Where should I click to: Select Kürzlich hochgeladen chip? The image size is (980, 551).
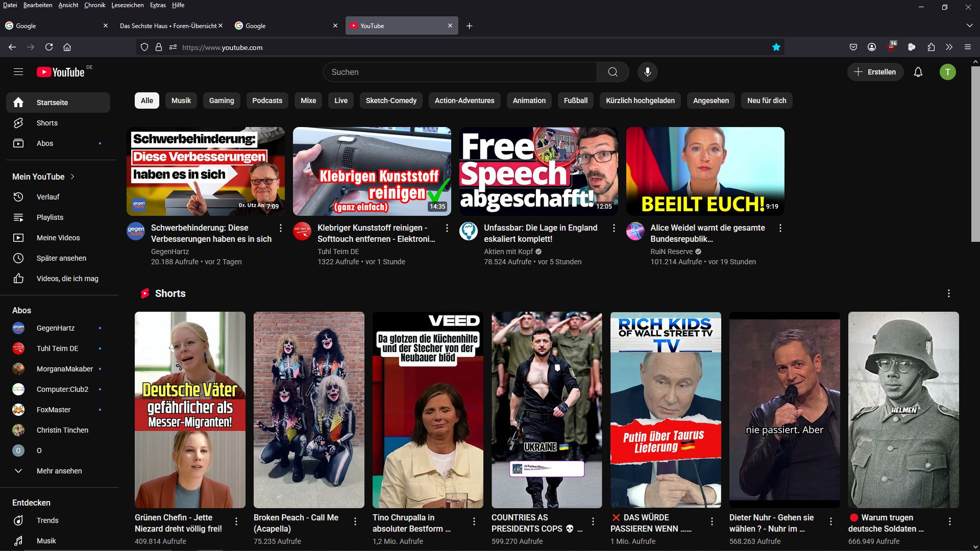pyautogui.click(x=640, y=101)
